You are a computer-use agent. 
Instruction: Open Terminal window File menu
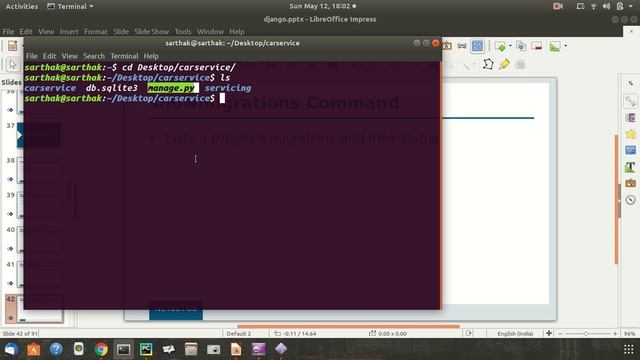pos(31,56)
